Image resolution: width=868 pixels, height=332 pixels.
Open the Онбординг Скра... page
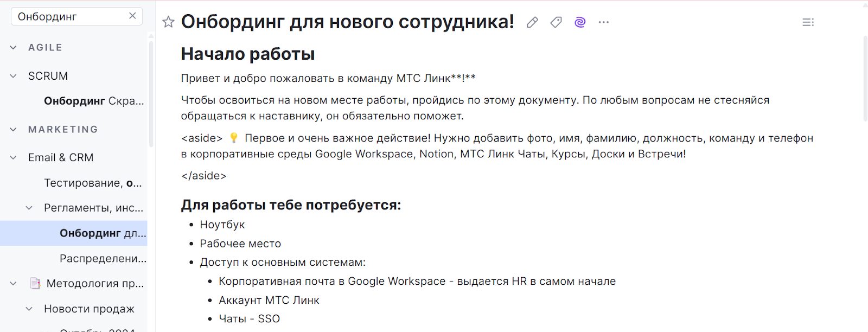94,101
